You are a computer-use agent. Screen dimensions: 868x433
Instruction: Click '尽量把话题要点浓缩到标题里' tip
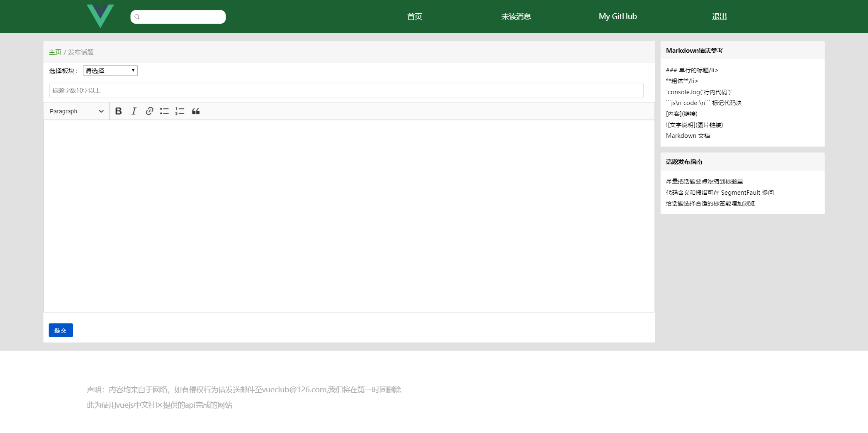(704, 181)
